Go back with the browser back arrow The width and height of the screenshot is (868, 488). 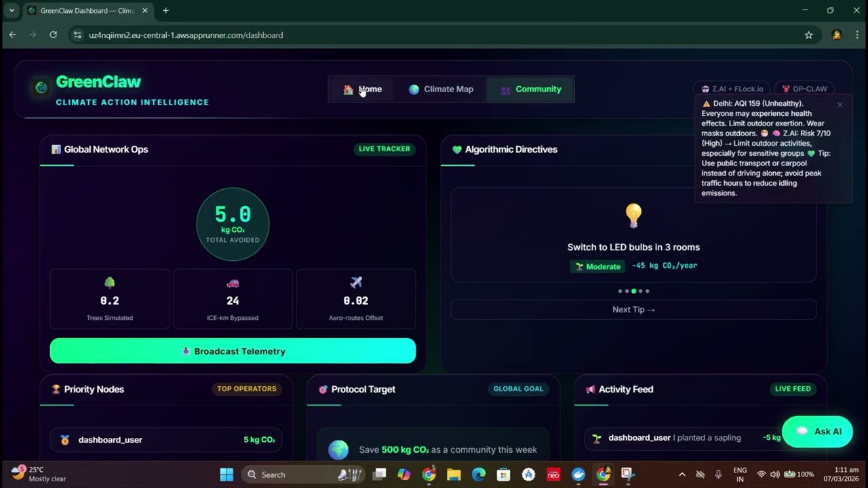tap(12, 35)
